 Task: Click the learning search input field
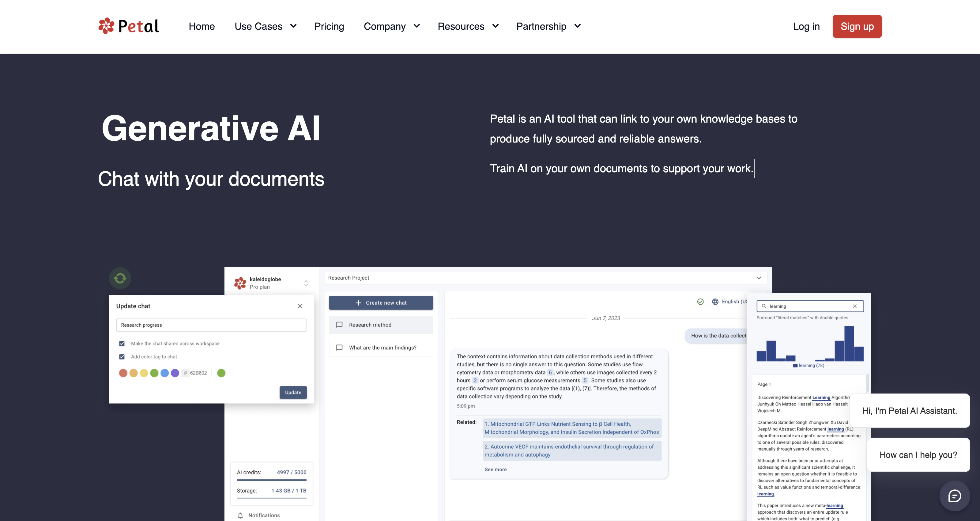pos(810,306)
